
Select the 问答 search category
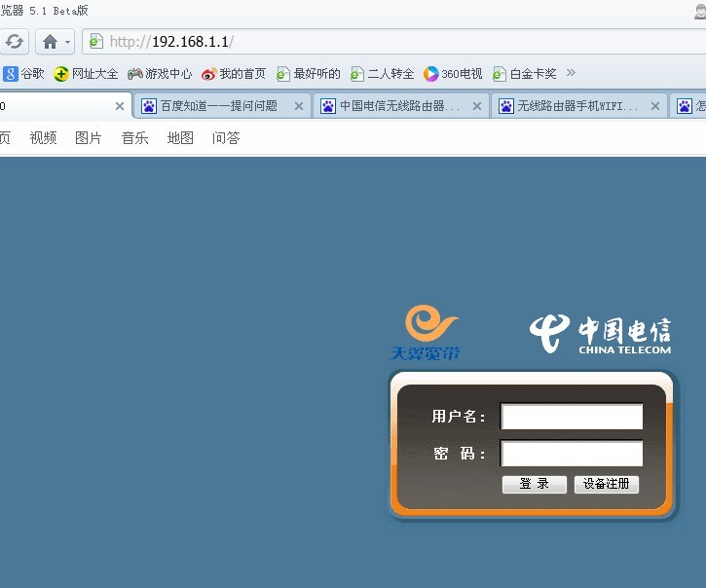[226, 138]
